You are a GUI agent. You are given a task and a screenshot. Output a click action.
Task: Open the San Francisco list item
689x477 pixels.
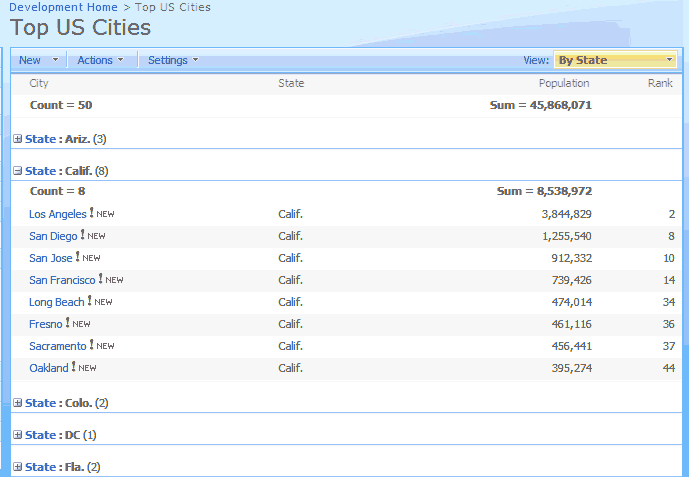coord(62,280)
